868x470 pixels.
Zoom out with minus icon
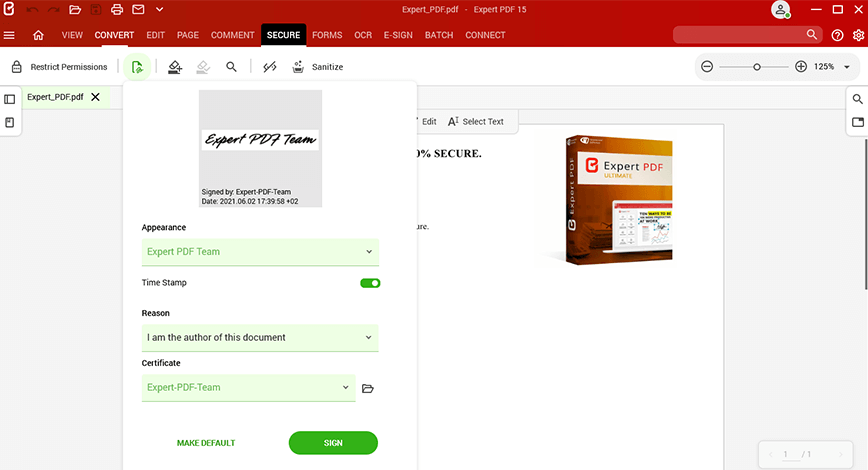pyautogui.click(x=707, y=66)
